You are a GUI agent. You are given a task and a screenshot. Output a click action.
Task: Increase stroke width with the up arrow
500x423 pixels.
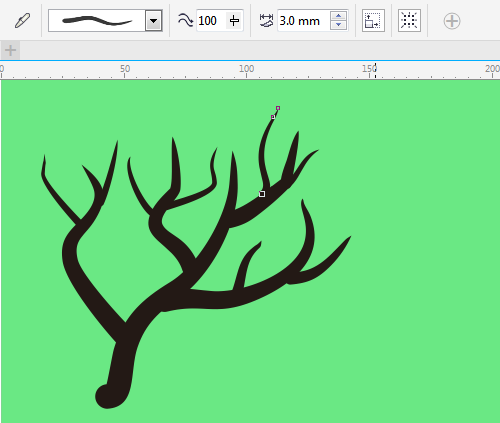point(338,16)
